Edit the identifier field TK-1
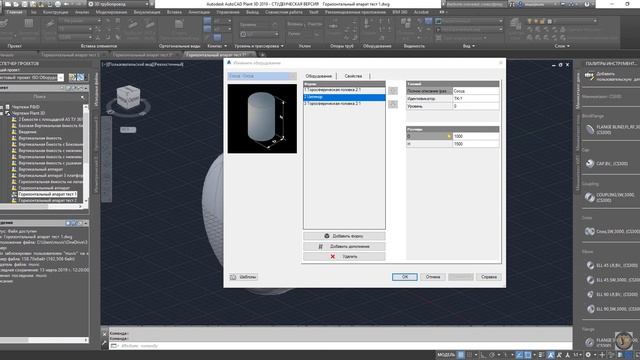Image resolution: width=640 pixels, height=360 pixels. 476,98
